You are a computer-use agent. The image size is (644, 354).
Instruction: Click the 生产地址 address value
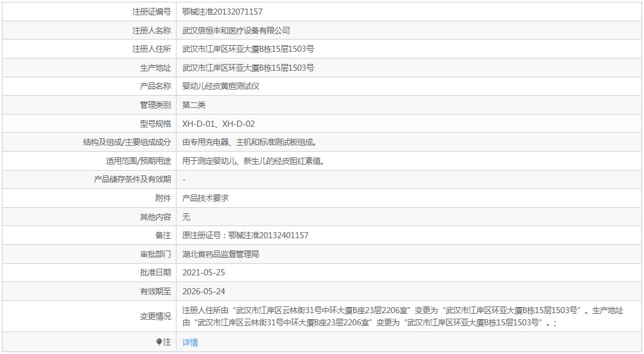coord(248,68)
